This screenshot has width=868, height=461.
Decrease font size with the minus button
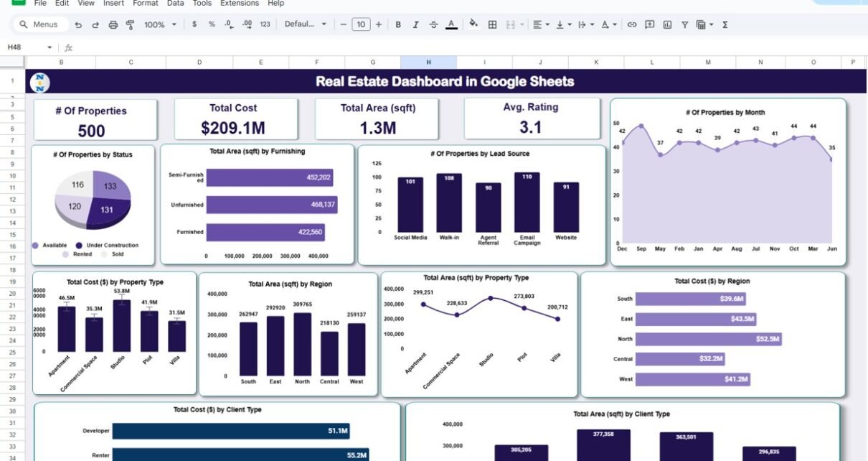click(x=344, y=24)
